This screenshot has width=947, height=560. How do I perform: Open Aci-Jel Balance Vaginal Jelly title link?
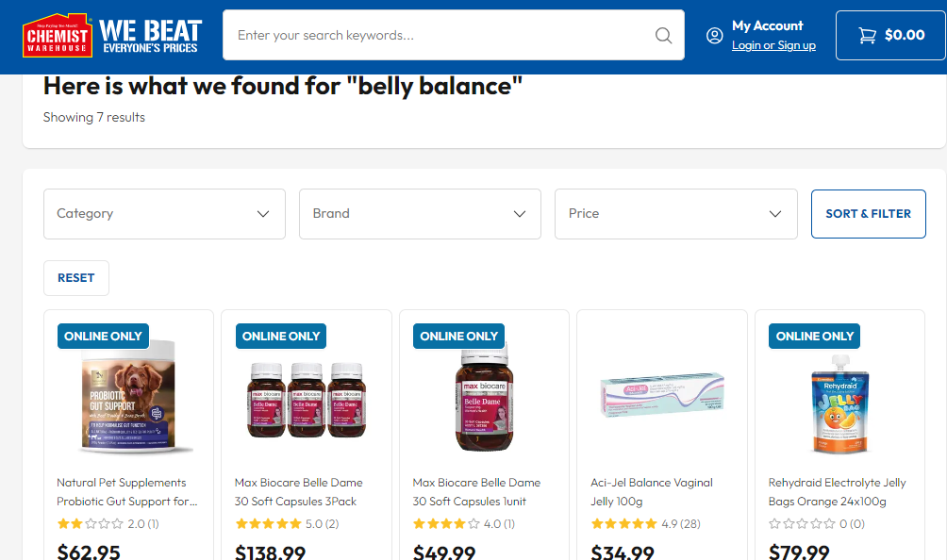[652, 492]
